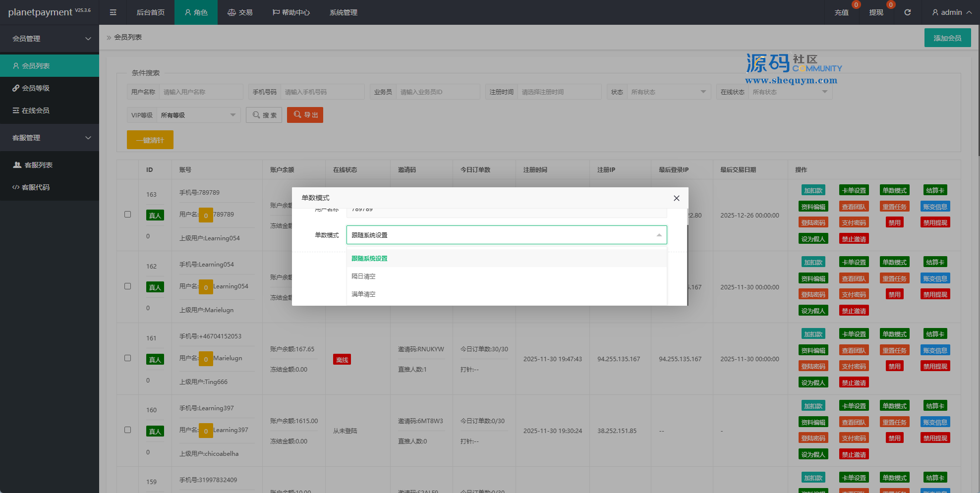This screenshot has width=980, height=493.
Task: Tick the checkbox for member 160
Action: tap(127, 430)
